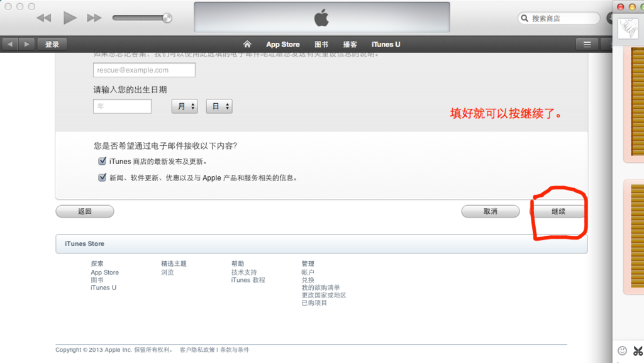Open the 已购项目 purchased link

pyautogui.click(x=314, y=303)
